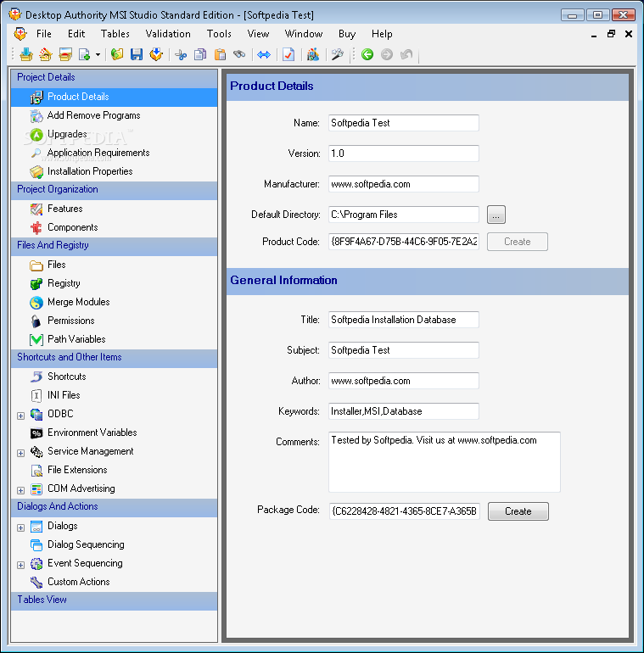Screen dimensions: 644x653
Task: Click the blue floppy disk save icon
Action: [x=137, y=54]
